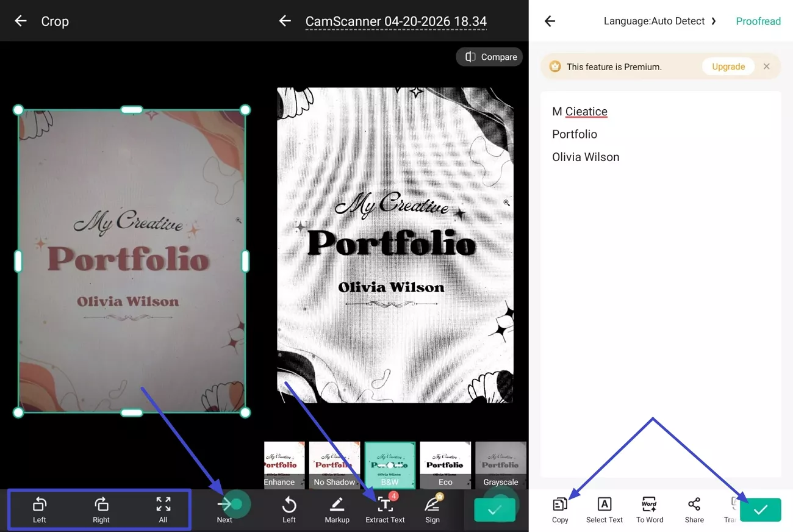The height and width of the screenshot is (532, 793).
Task: Choose the Eco filter thumbnail
Action: point(445,465)
